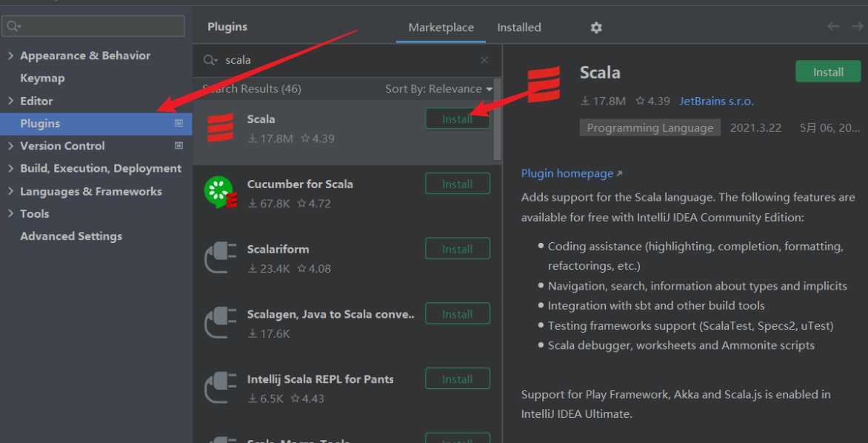Viewport: 868px width, 443px height.
Task: Expand Build, Execution, Deployment node
Action: [x=10, y=168]
